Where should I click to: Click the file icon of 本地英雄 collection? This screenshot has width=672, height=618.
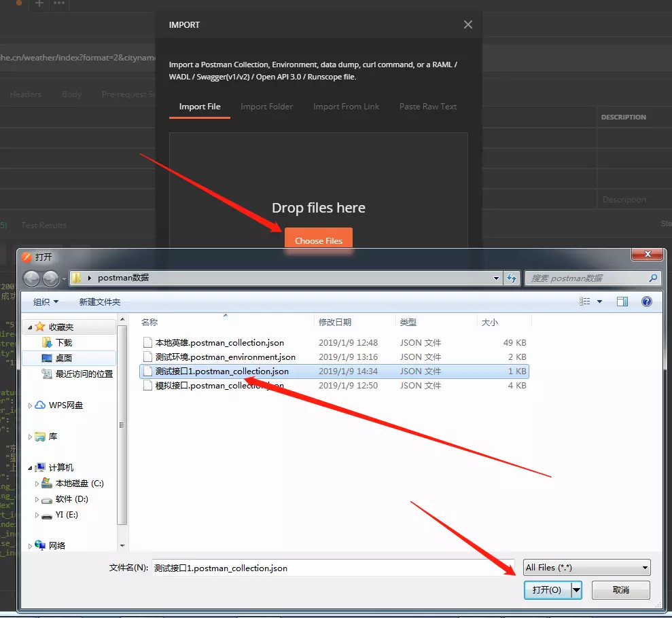coord(147,343)
